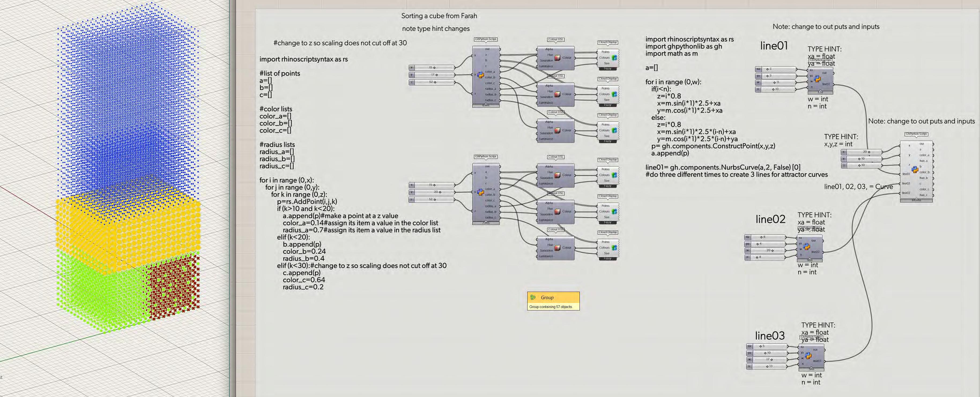Click Python icon on line01 script component

click(x=817, y=79)
